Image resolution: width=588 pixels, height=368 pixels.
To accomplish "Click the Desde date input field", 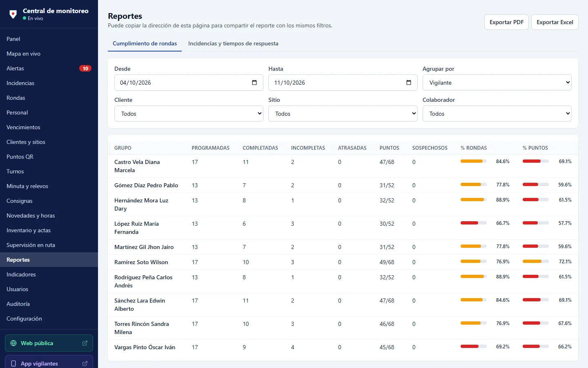I will tap(189, 83).
